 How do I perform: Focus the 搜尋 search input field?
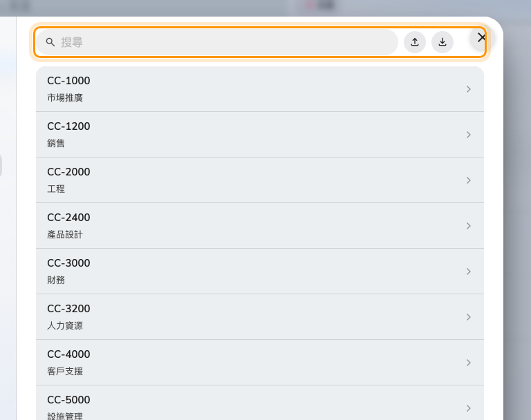217,42
